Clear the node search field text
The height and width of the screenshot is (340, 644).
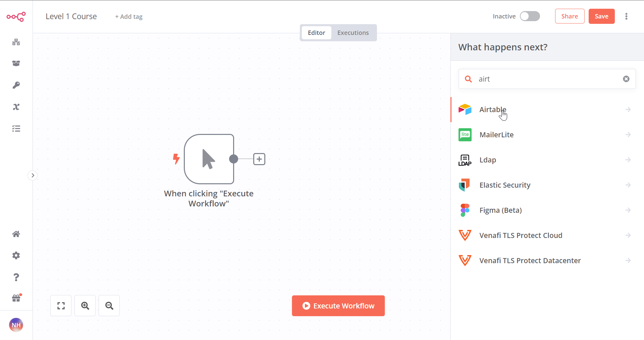click(x=626, y=79)
